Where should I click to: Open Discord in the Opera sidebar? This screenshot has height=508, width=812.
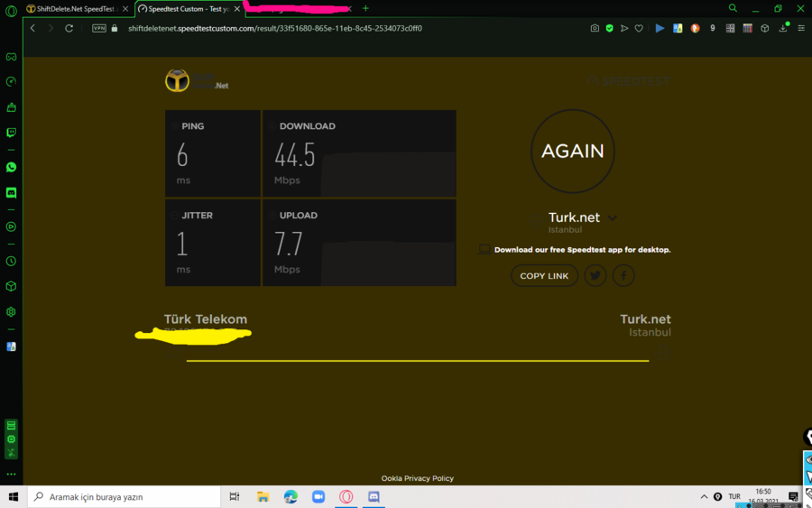(x=11, y=192)
